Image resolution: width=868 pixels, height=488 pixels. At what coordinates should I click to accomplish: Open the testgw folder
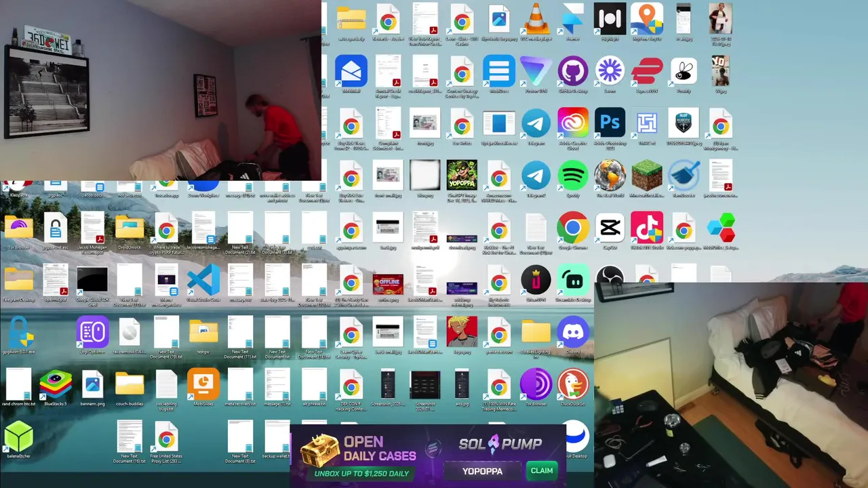(x=203, y=332)
